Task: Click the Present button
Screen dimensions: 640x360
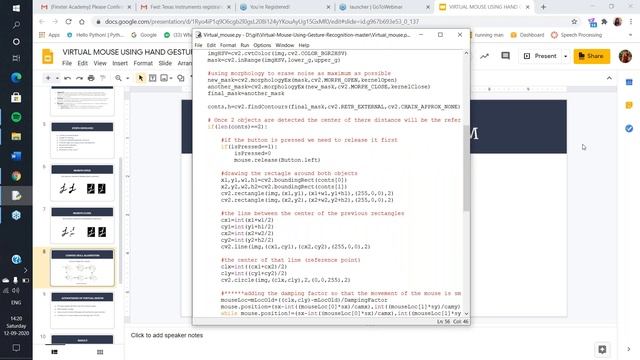Action: (540, 56)
